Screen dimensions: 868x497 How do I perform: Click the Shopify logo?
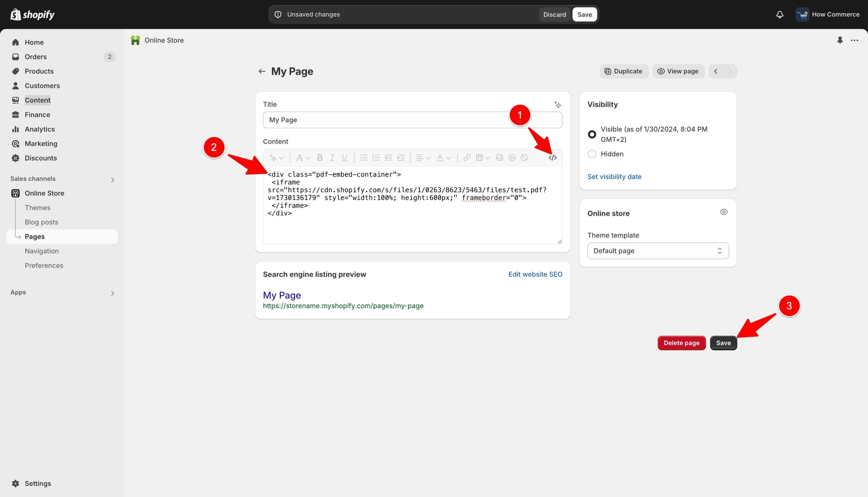coord(33,14)
